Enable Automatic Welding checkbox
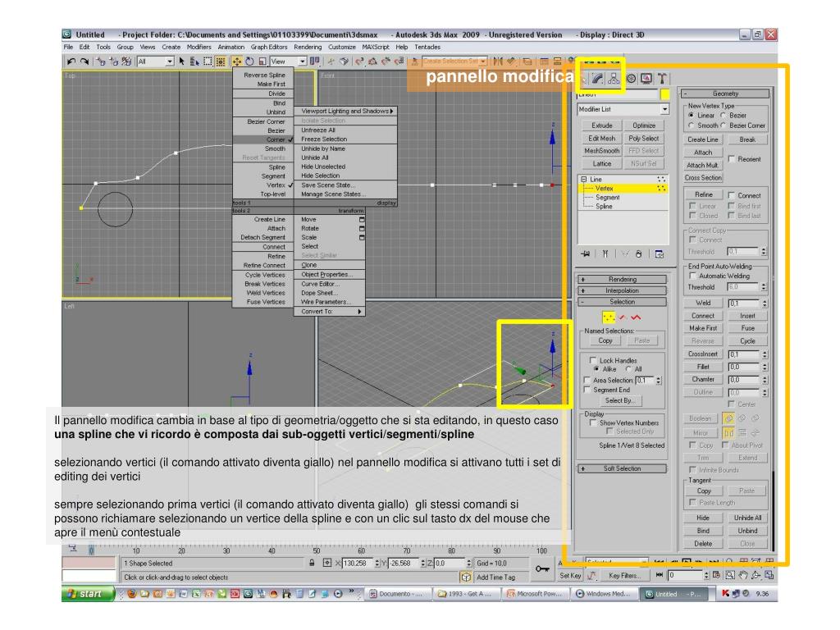 (692, 276)
